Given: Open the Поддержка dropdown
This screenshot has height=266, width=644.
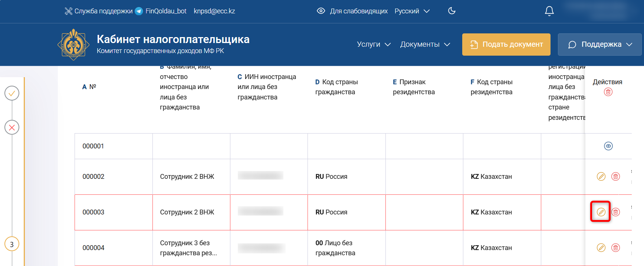Looking at the screenshot, I should click(599, 45).
